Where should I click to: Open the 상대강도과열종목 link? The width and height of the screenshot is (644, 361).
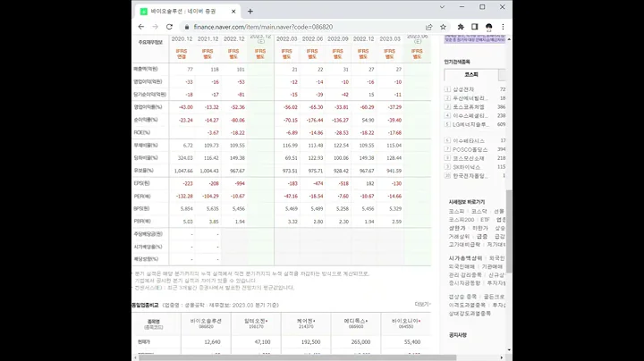[470, 313]
